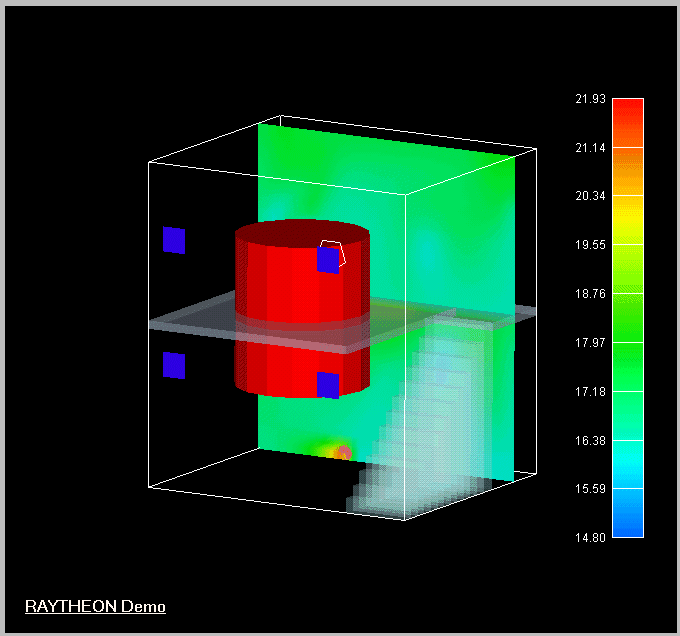Open the RAYTHEON Demo link

click(95, 606)
